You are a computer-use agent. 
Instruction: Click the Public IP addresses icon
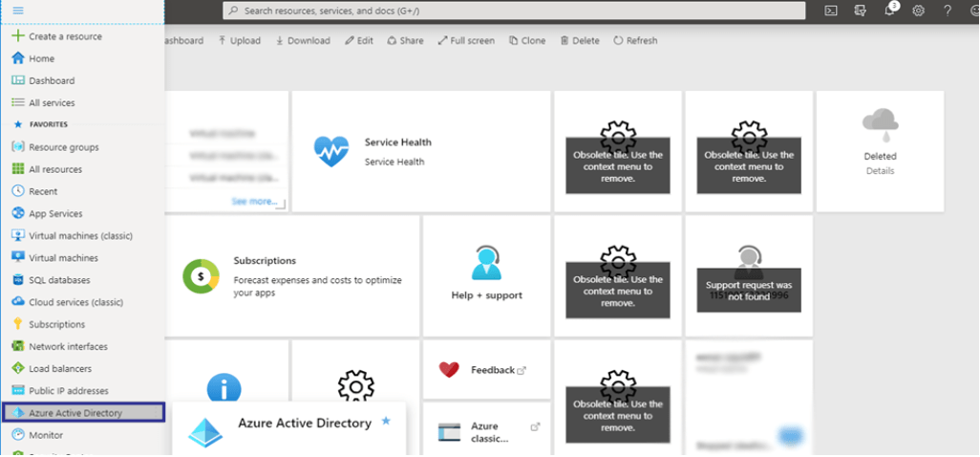coord(18,391)
